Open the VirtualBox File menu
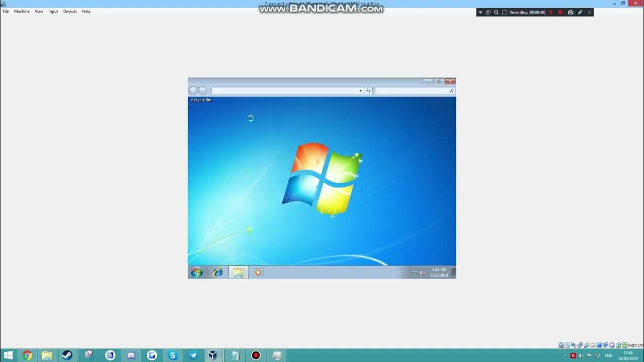Viewport: 644px width, 362px height. click(x=6, y=11)
